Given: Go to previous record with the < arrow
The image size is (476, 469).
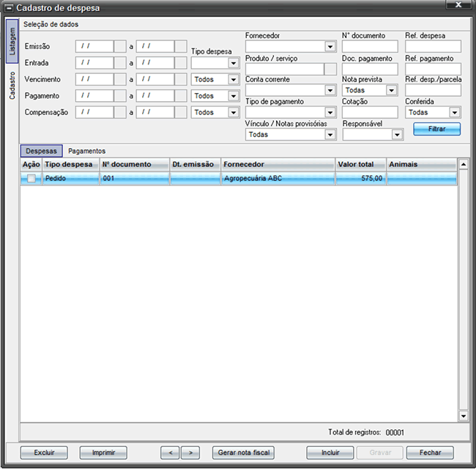Looking at the screenshot, I should pyautogui.click(x=170, y=452).
